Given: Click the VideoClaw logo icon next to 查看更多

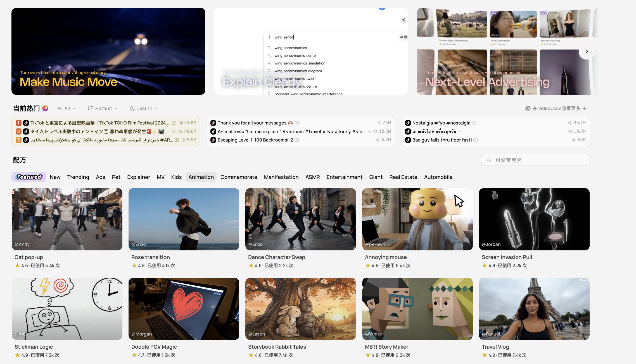Looking at the screenshot, I should click(528, 108).
